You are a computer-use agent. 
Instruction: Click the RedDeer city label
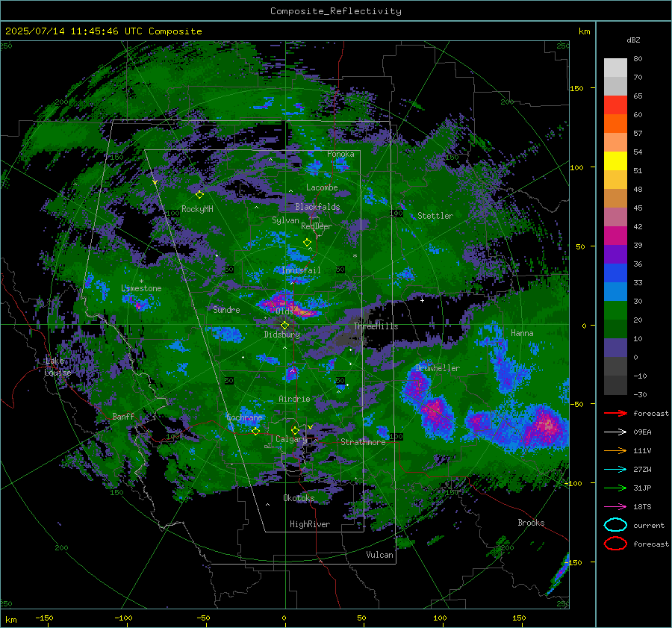pyautogui.click(x=317, y=226)
